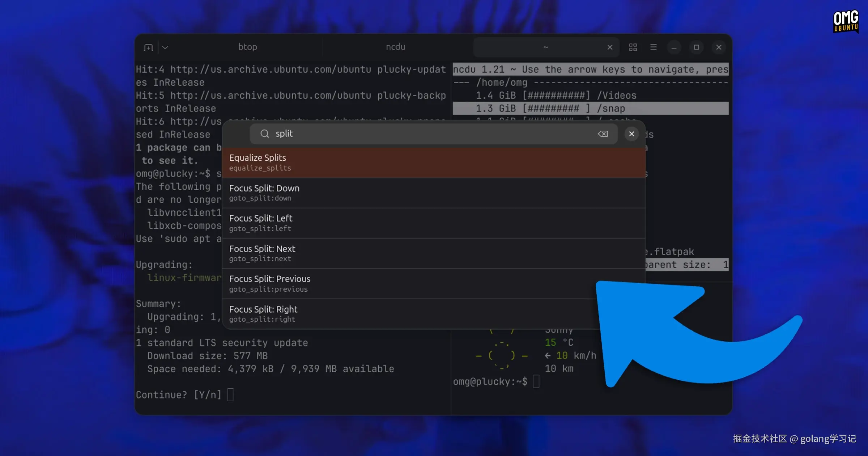868x456 pixels.
Task: Clear the search text with backspace icon
Action: 603,134
